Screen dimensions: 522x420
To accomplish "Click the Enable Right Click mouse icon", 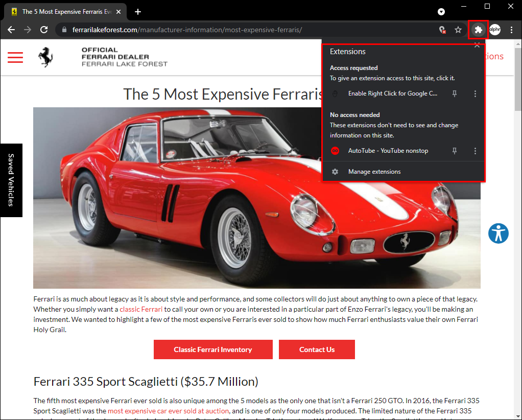I will click(x=335, y=94).
